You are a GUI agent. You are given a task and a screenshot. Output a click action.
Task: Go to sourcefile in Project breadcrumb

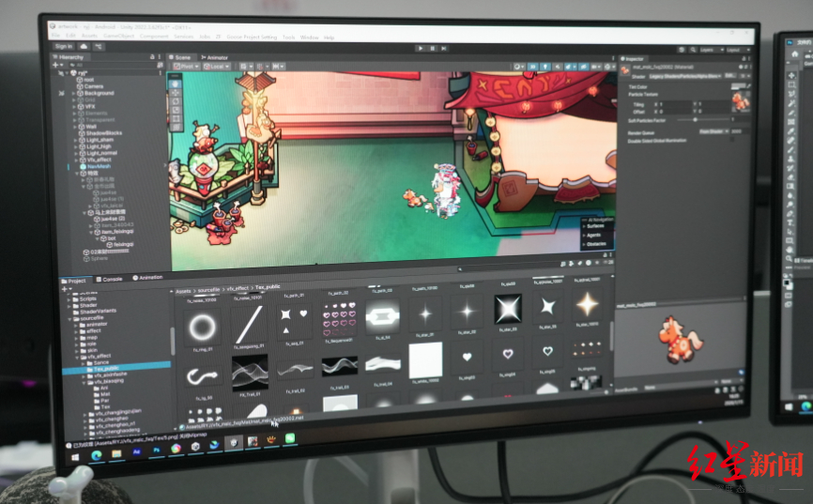point(208,290)
